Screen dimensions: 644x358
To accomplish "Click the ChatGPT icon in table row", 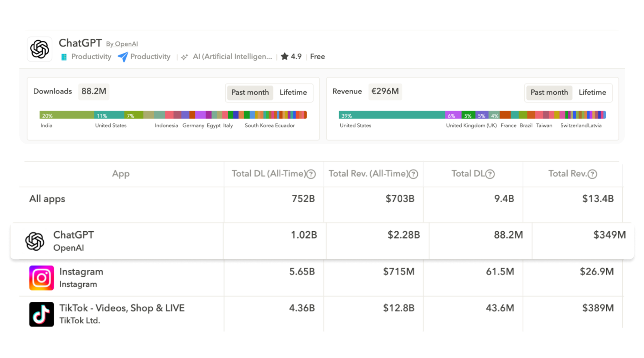I will tap(35, 241).
